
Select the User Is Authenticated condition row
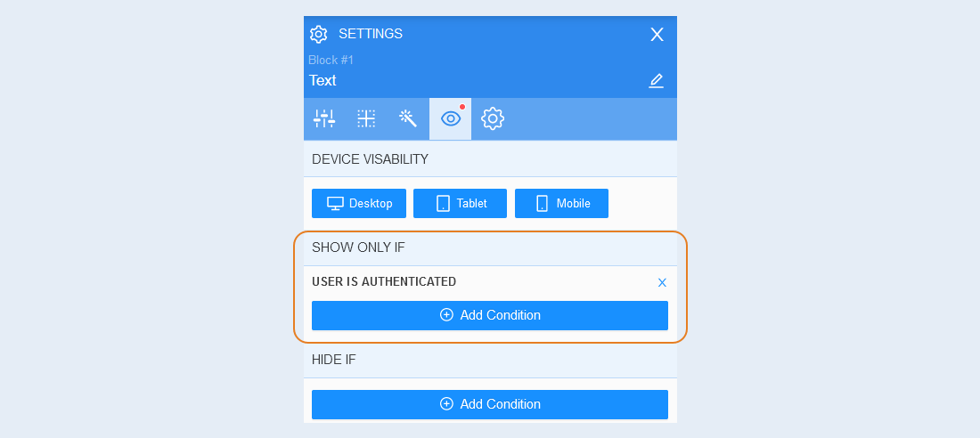(x=490, y=282)
